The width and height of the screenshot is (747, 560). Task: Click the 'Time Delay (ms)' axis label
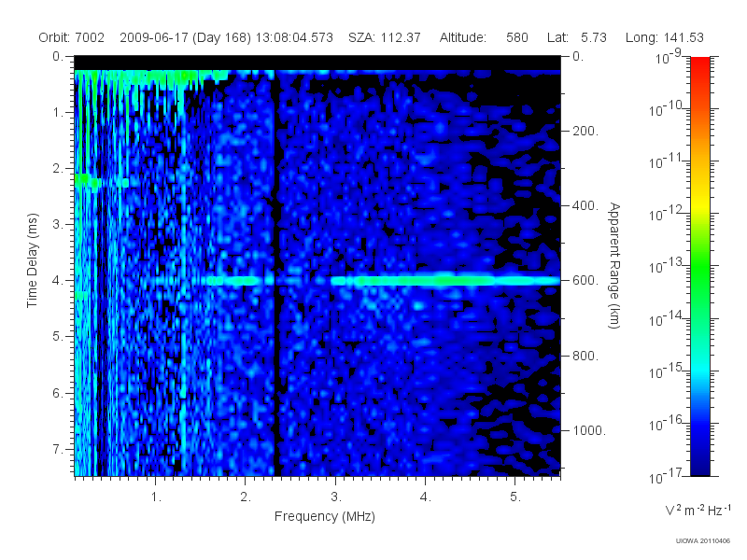[32, 260]
